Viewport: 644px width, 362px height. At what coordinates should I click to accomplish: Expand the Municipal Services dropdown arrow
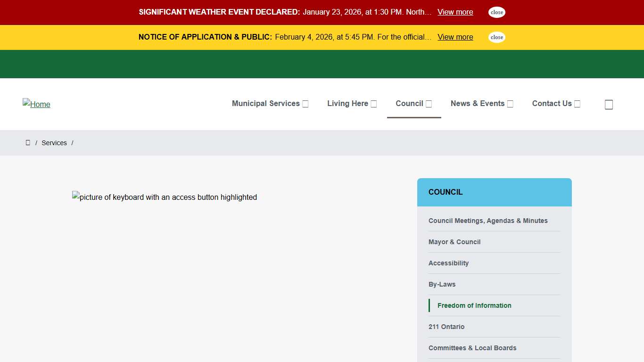pos(305,104)
